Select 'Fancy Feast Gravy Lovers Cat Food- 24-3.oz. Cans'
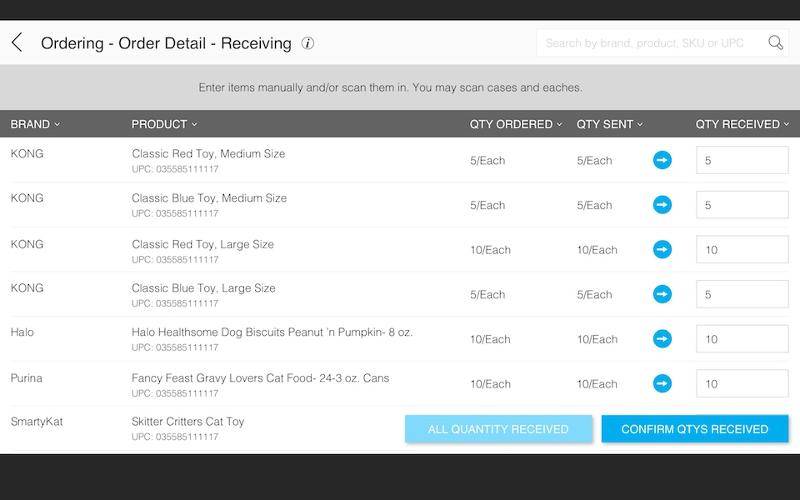Image resolution: width=800 pixels, height=500 pixels. click(x=260, y=378)
